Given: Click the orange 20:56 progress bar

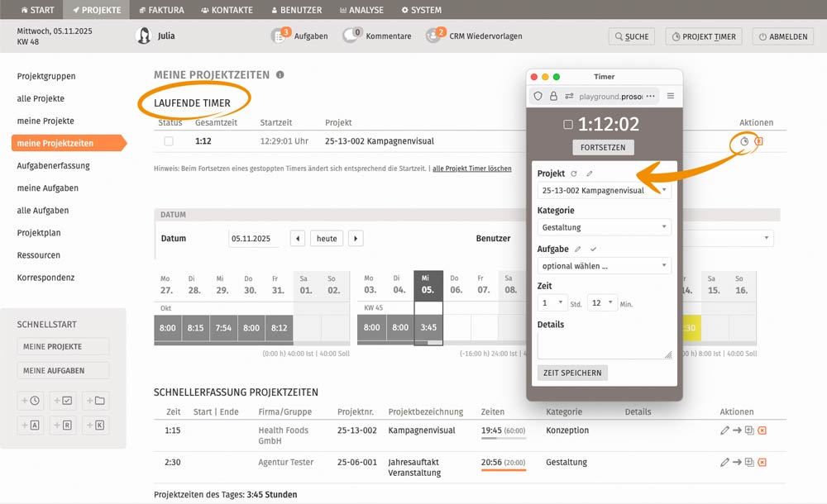Looking at the screenshot, I should pos(503,470).
